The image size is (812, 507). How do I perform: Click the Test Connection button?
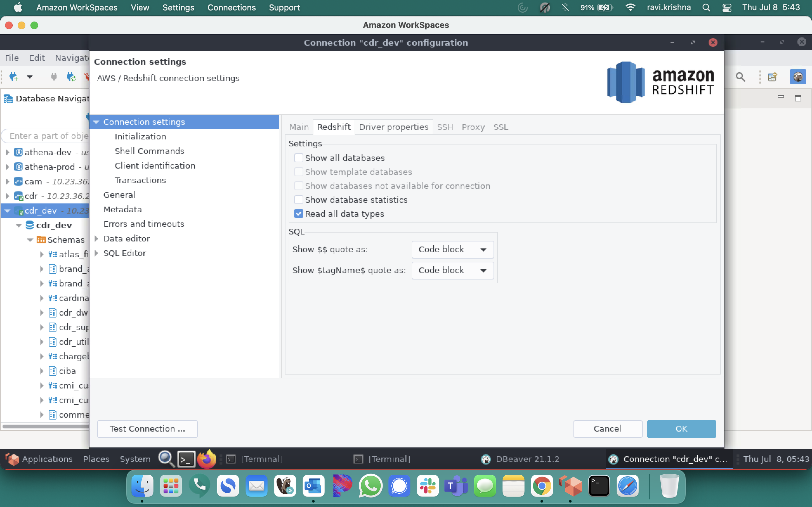point(147,428)
